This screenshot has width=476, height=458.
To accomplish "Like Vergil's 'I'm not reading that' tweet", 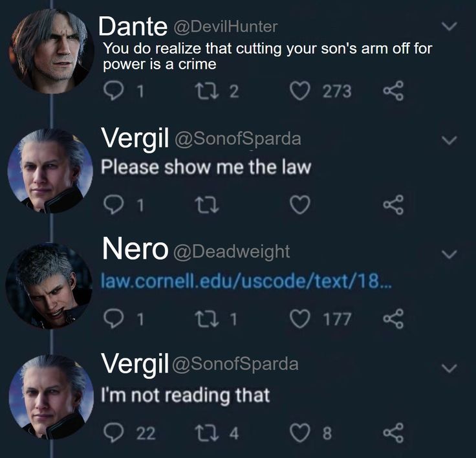I will [300, 433].
